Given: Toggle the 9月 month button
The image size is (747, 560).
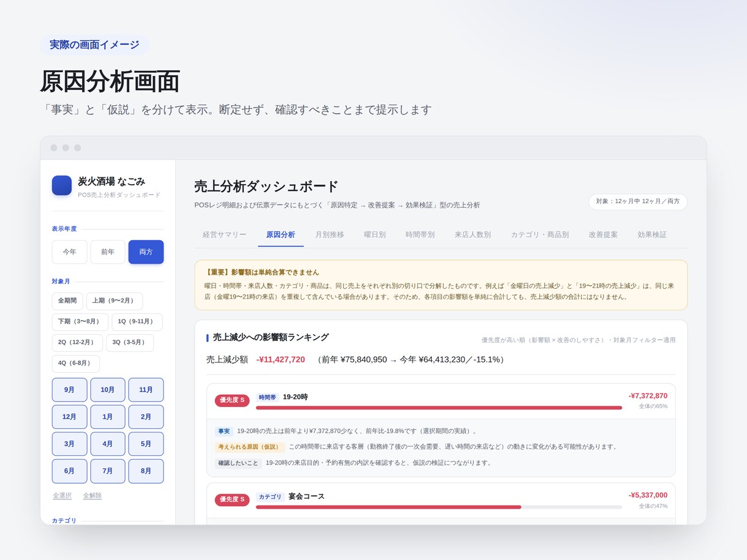Looking at the screenshot, I should pyautogui.click(x=70, y=390).
